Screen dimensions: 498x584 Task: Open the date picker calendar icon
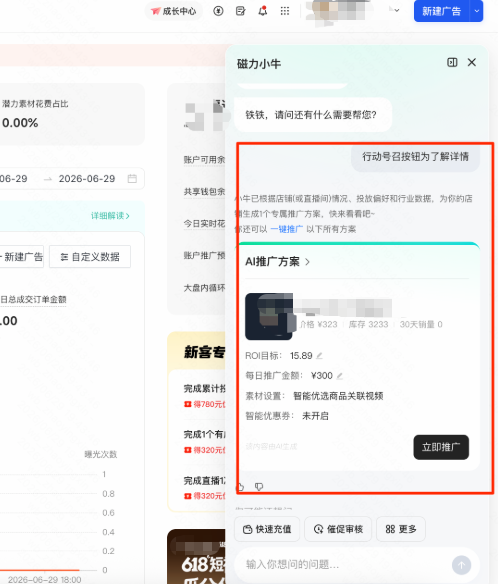[x=132, y=178]
